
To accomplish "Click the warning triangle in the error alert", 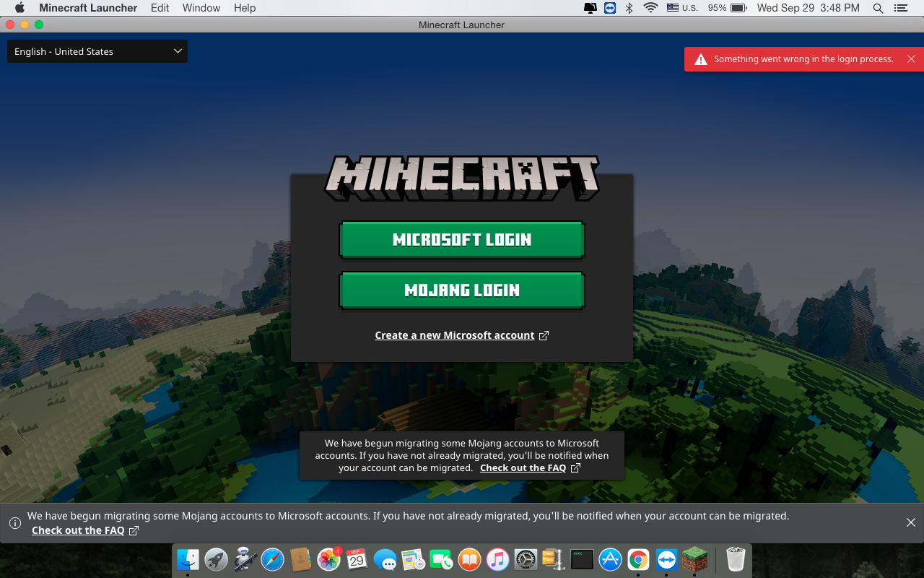I will click(700, 59).
